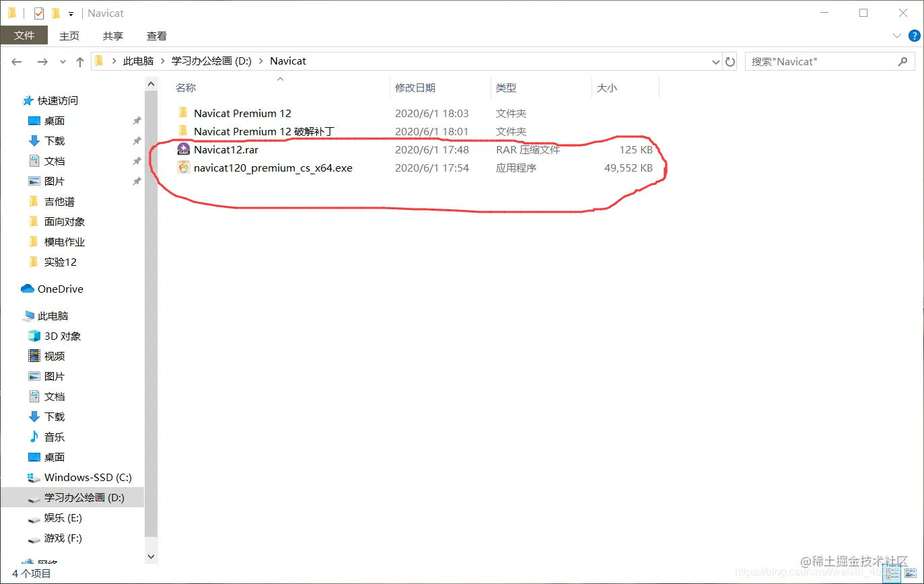The width and height of the screenshot is (924, 584).
Task: Expand the ribbon with the chevron
Action: coord(897,36)
